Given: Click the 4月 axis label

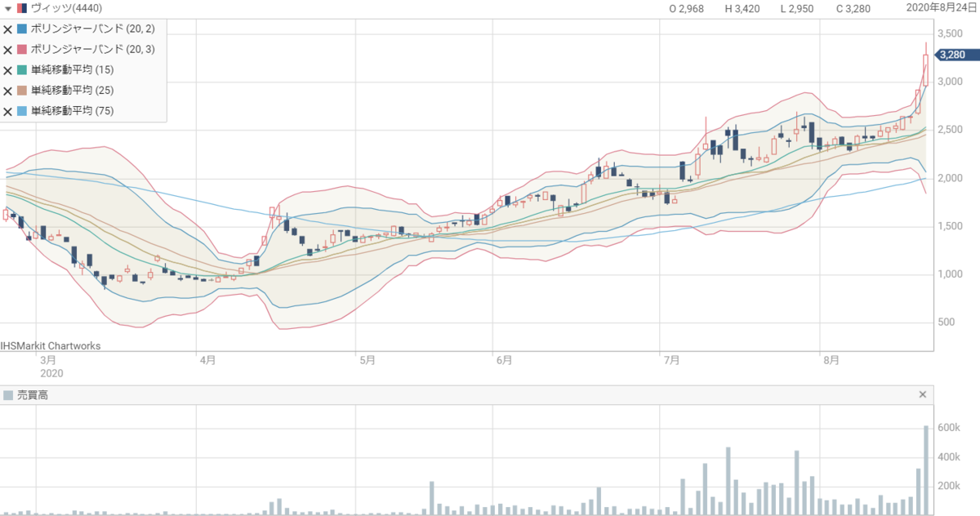Looking at the screenshot, I should point(207,359).
